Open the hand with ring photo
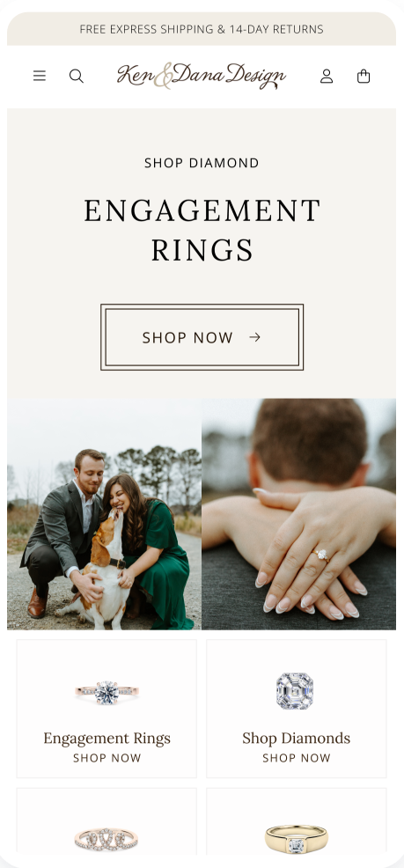This screenshot has height=868, width=404. point(299,514)
